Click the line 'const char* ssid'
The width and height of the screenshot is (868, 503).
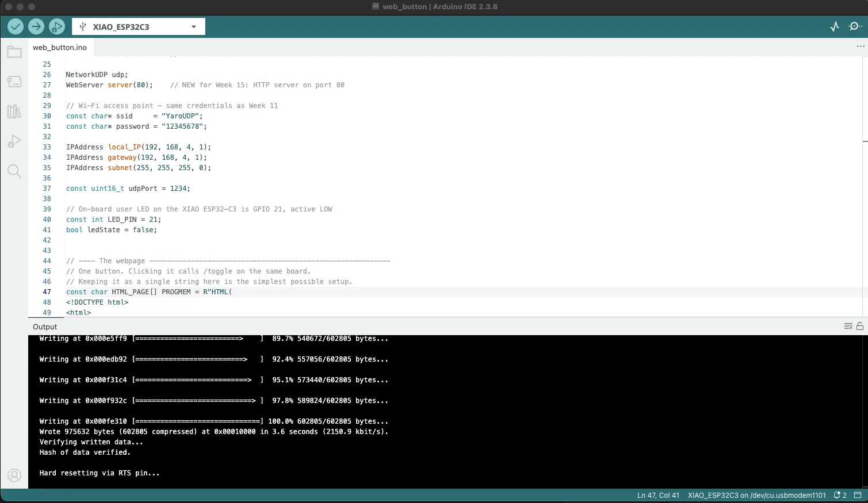click(x=135, y=116)
